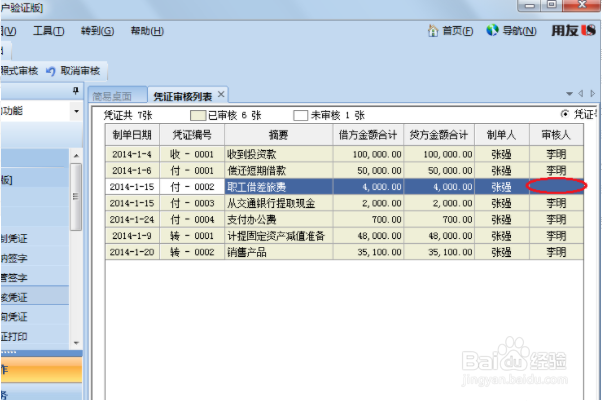
Task: Open the 转到(G) menu
Action: pyautogui.click(x=98, y=31)
